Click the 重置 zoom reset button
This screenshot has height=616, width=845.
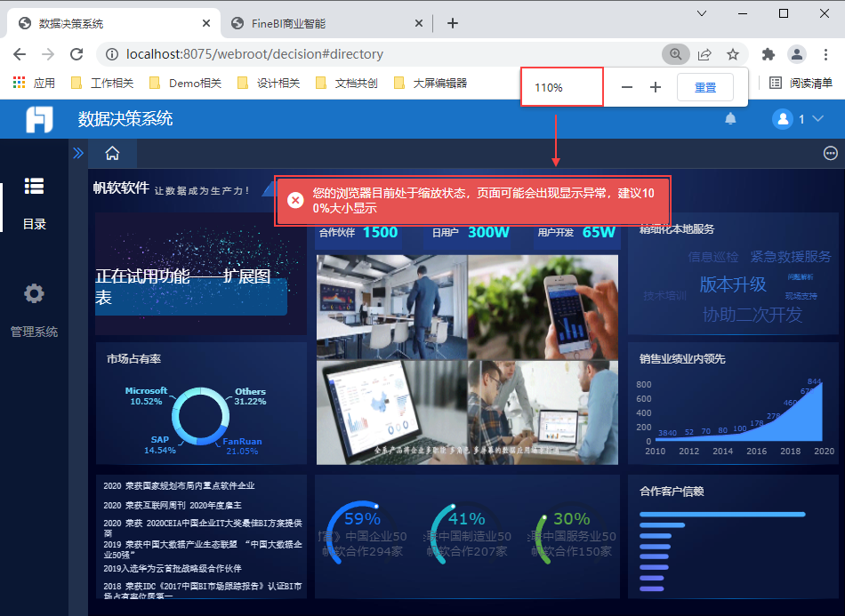tap(704, 87)
